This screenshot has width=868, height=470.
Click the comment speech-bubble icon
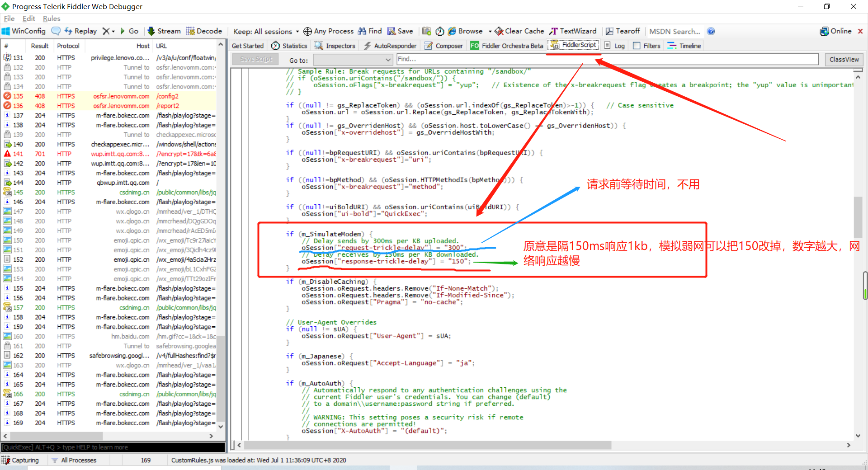click(56, 31)
